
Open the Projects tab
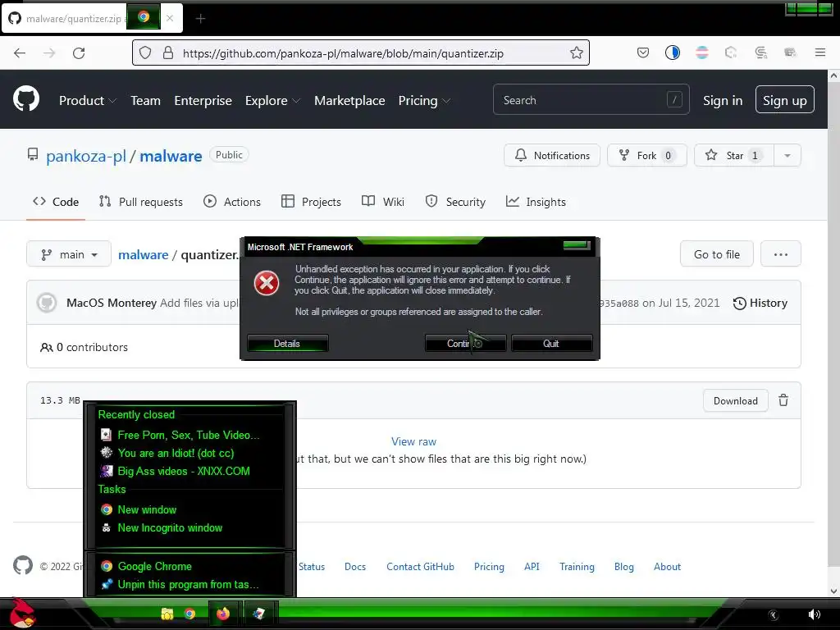311,202
